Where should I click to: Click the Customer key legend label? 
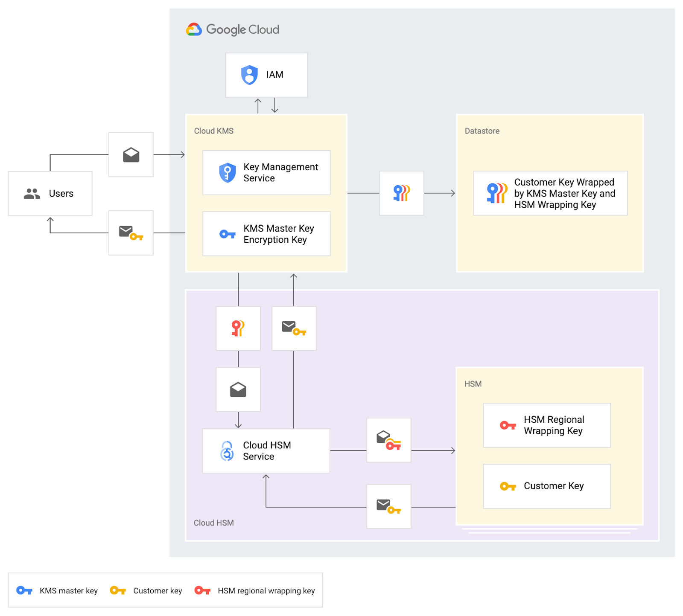coord(158,591)
